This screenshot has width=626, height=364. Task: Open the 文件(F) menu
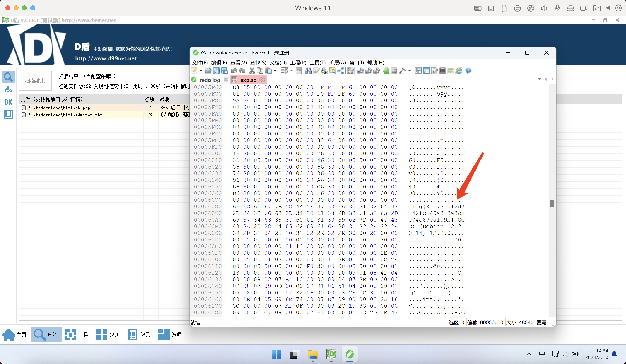(x=200, y=63)
